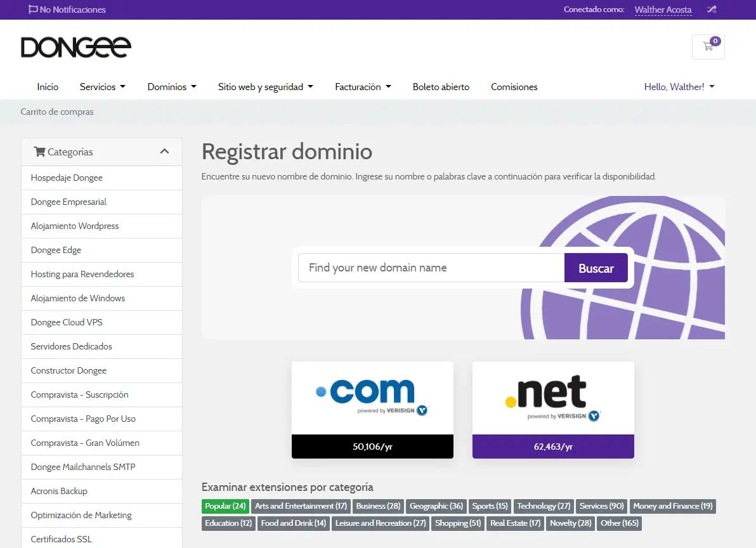Click the notifications flag icon

33,10
